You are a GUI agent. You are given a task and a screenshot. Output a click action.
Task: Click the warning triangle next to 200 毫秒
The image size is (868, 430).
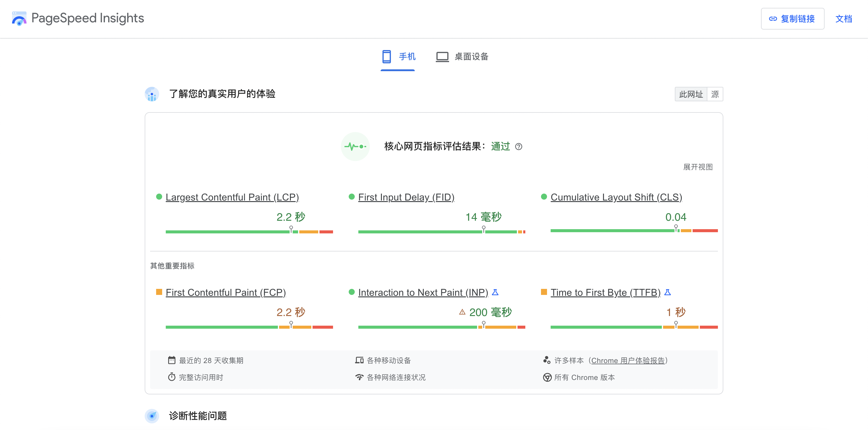462,312
